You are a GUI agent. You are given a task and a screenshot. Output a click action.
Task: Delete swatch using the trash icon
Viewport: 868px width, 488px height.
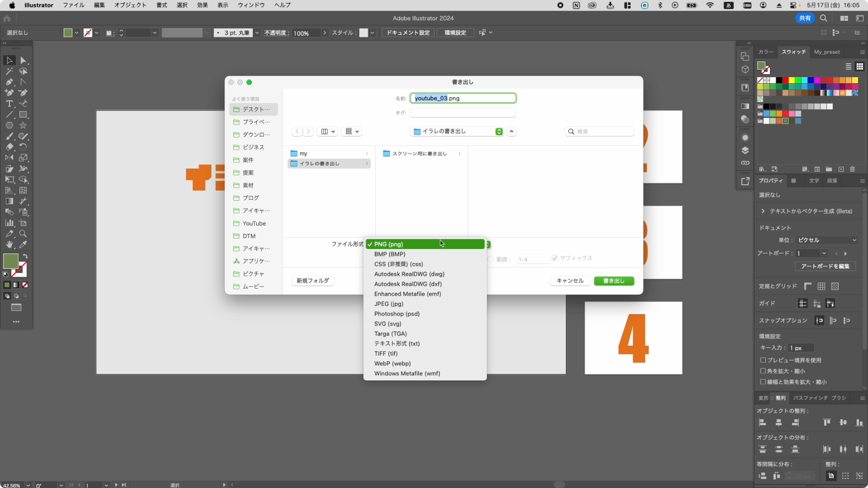853,169
